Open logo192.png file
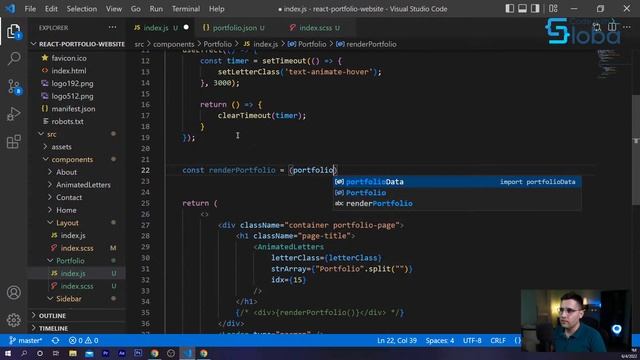The width and height of the screenshot is (640, 360). click(x=77, y=83)
